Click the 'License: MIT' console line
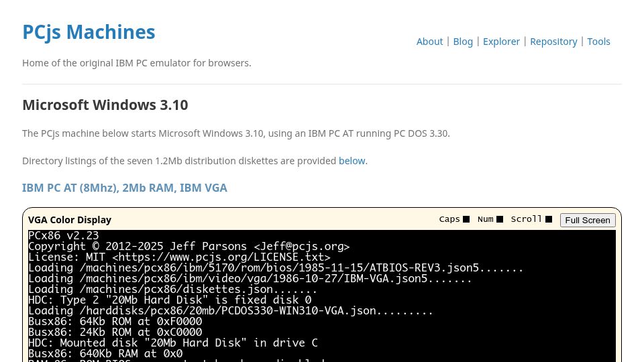Viewport: 644px width, 362px height. click(180, 257)
